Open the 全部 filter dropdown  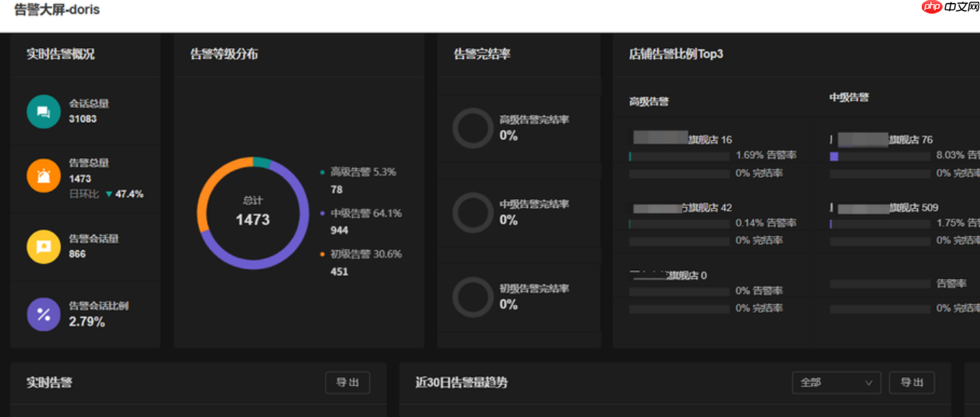point(836,382)
